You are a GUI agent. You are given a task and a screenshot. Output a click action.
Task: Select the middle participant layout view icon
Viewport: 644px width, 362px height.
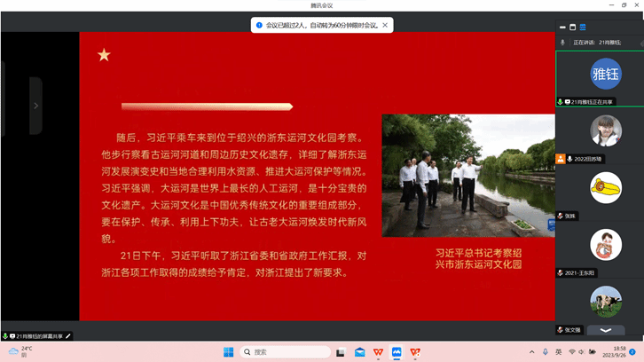[x=573, y=27]
